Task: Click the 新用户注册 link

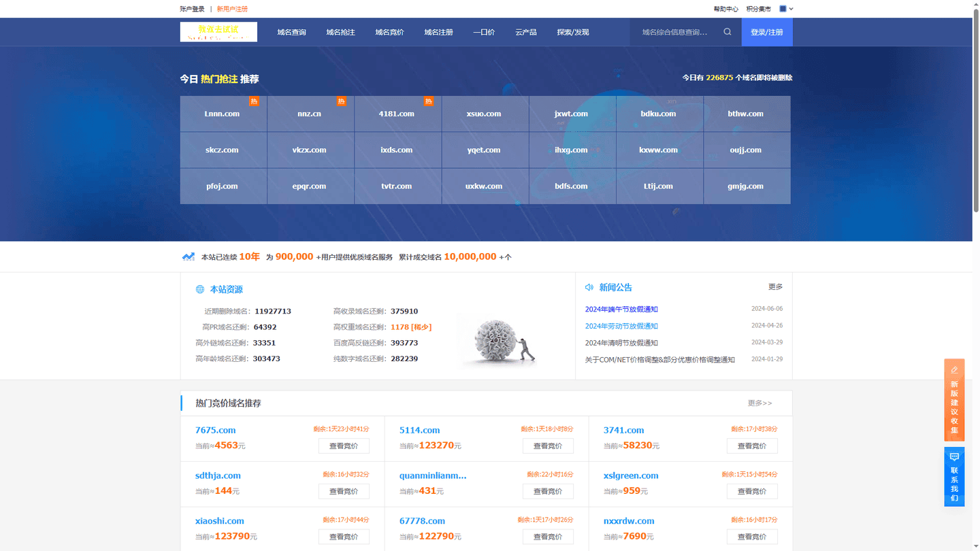Action: 232,9
